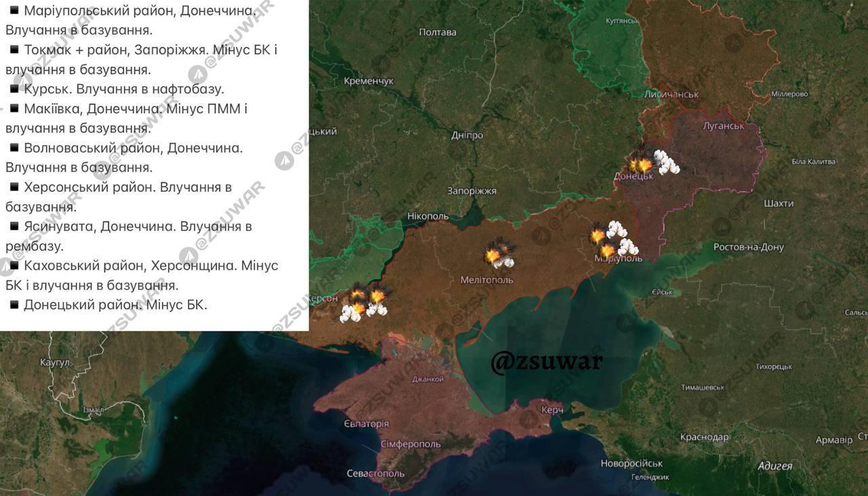Click the Тимашевськ city label

point(703,387)
